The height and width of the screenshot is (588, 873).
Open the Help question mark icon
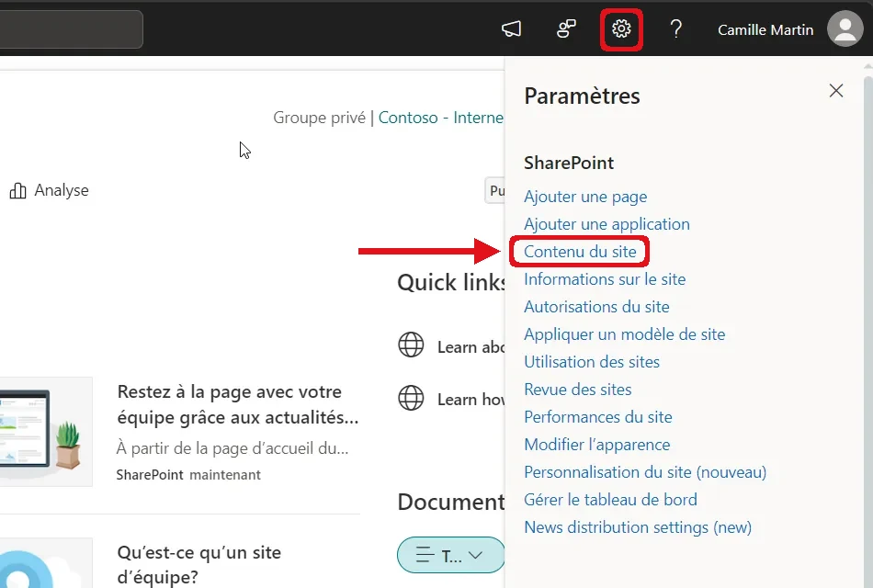pyautogui.click(x=676, y=28)
